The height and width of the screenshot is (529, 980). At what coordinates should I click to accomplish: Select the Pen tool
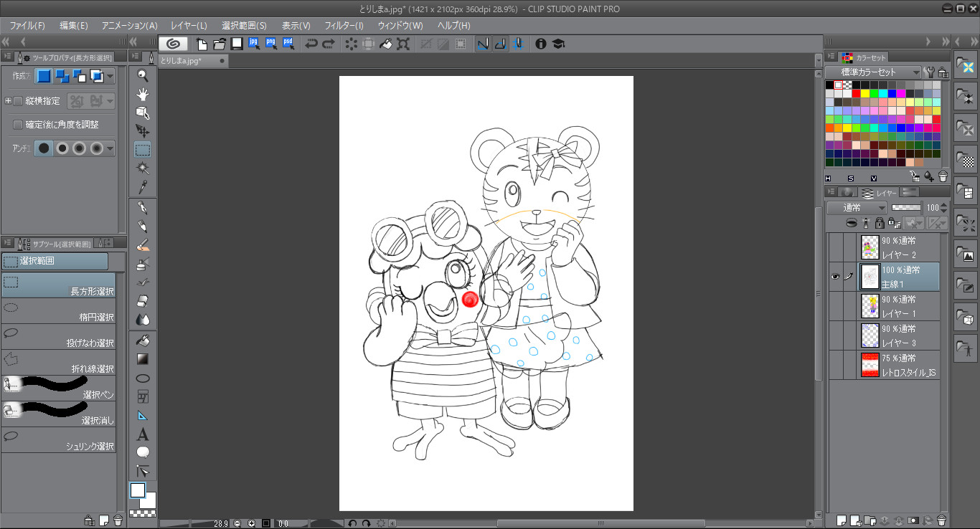click(143, 208)
